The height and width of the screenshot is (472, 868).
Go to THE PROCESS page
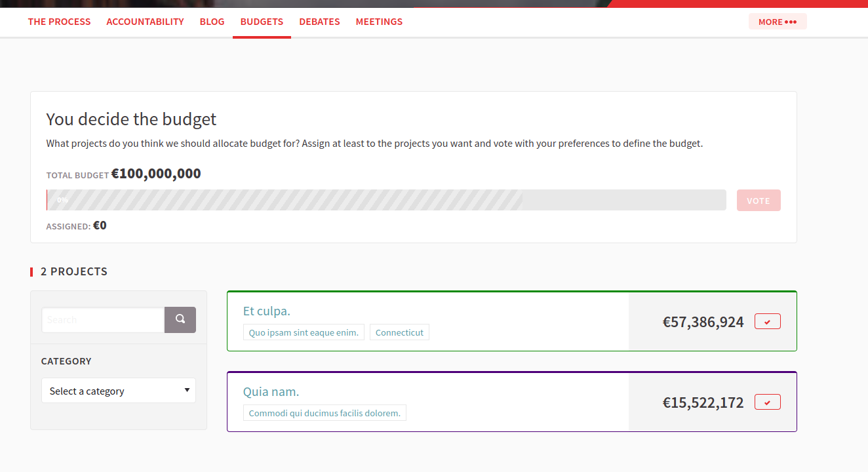(x=59, y=21)
